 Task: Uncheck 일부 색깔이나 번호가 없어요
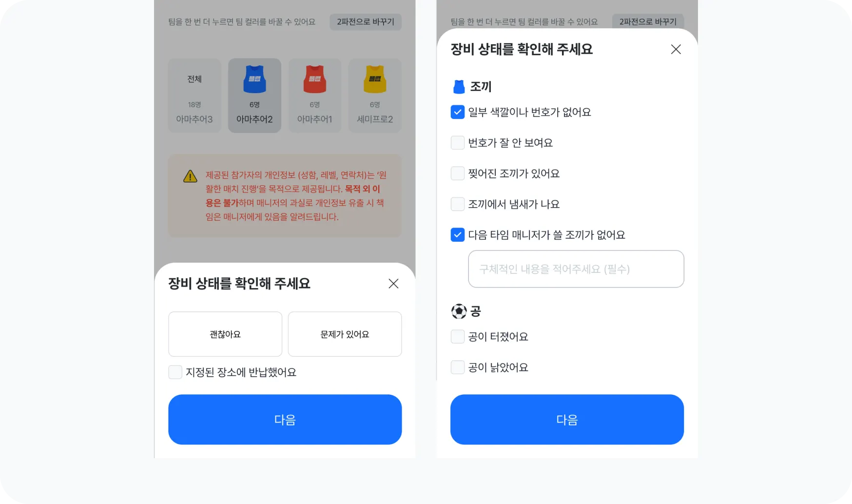[x=457, y=112]
